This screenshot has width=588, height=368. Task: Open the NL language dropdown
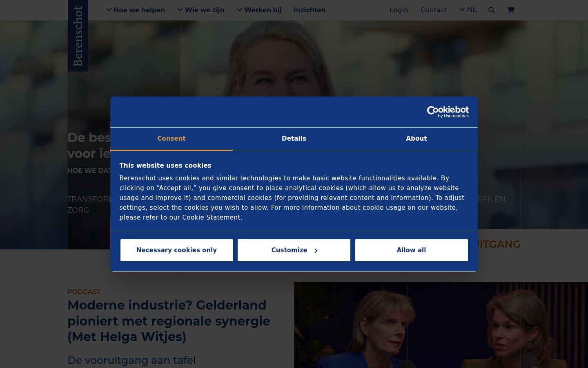(x=468, y=9)
